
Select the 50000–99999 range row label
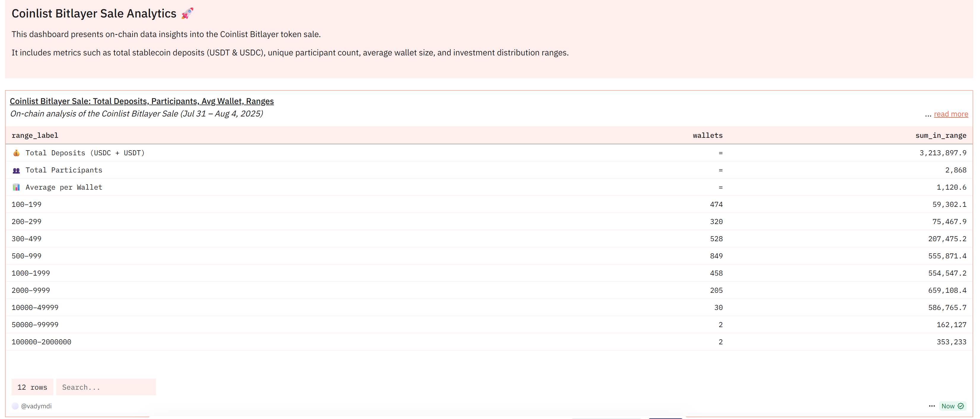tap(35, 325)
